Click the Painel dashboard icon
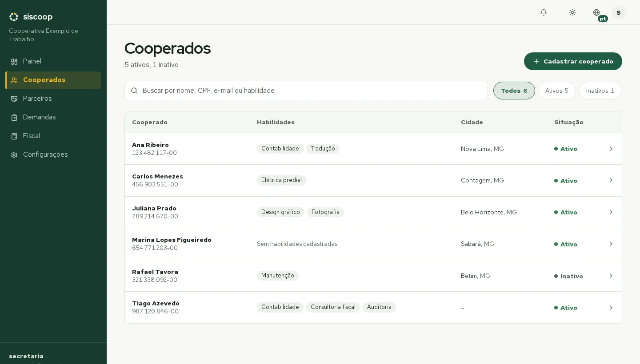The image size is (640, 364). tap(14, 62)
